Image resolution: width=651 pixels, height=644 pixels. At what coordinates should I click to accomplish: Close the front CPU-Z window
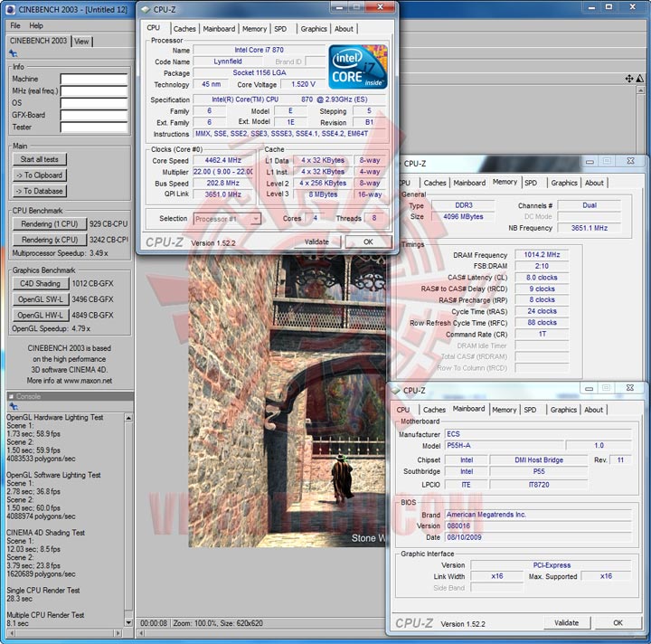click(x=380, y=7)
